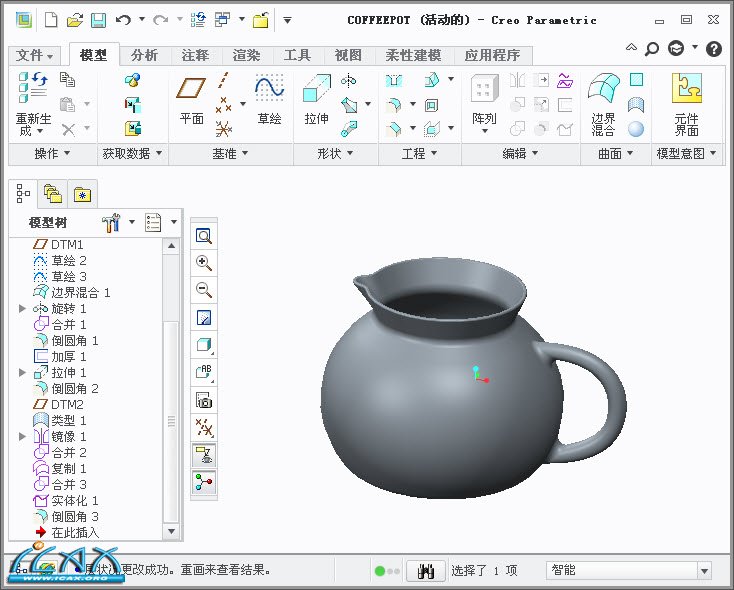734x590 pixels.
Task: Select 倒圆角 3 in the model tree
Action: (75, 517)
